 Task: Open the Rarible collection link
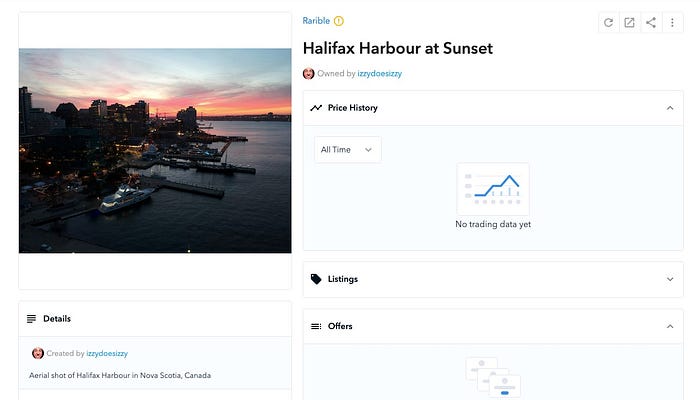tap(316, 21)
